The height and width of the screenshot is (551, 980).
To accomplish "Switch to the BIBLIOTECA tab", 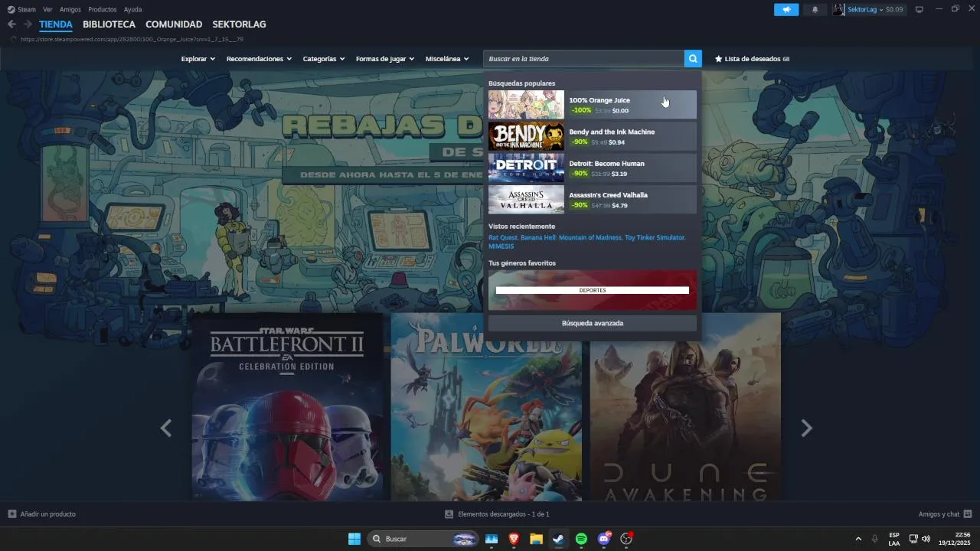I will pos(109,24).
